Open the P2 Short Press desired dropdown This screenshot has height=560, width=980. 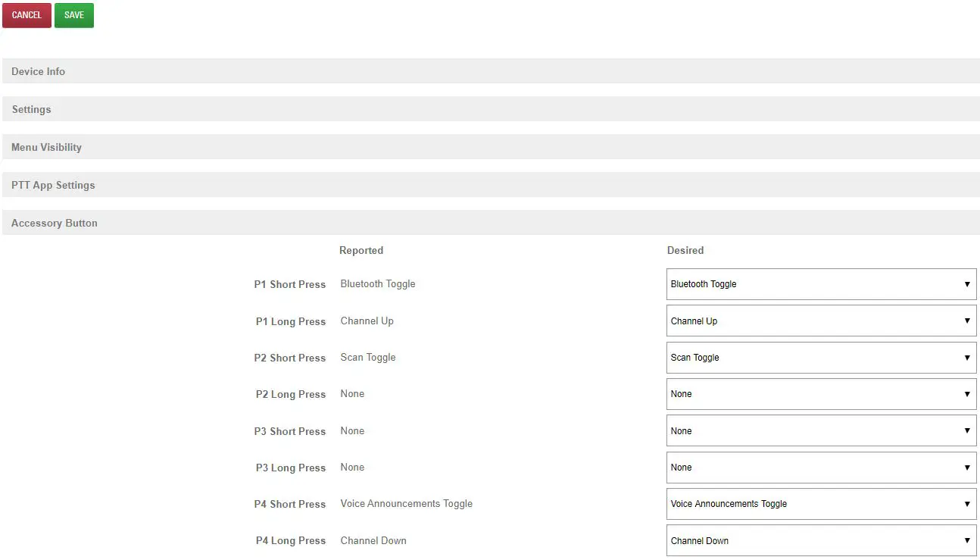(821, 358)
